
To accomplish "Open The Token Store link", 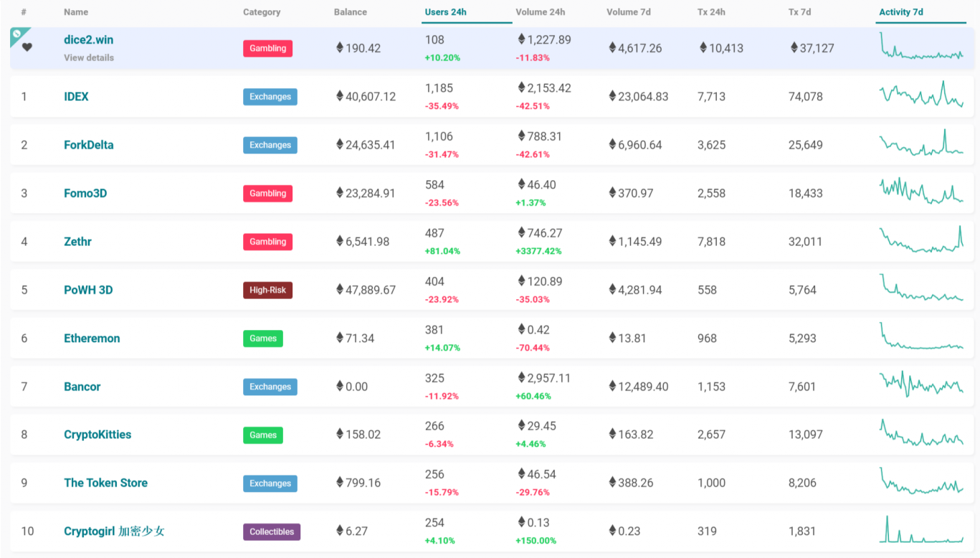I will tap(105, 483).
